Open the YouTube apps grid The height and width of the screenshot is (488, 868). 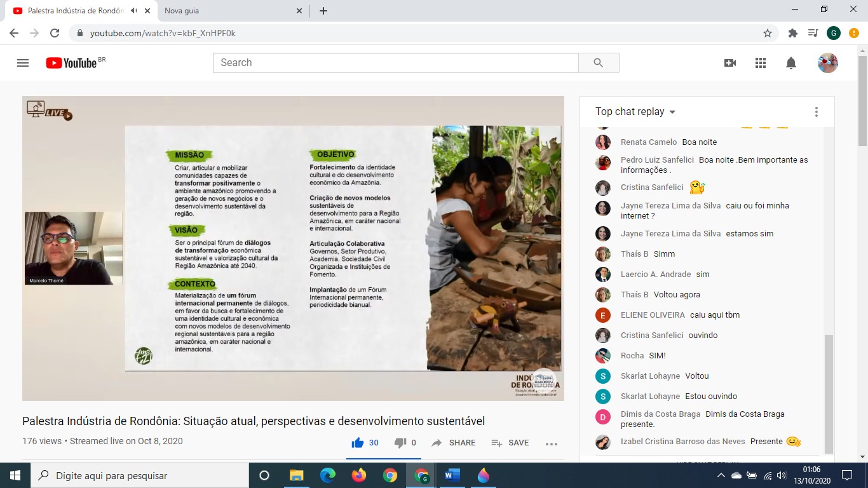coord(761,63)
